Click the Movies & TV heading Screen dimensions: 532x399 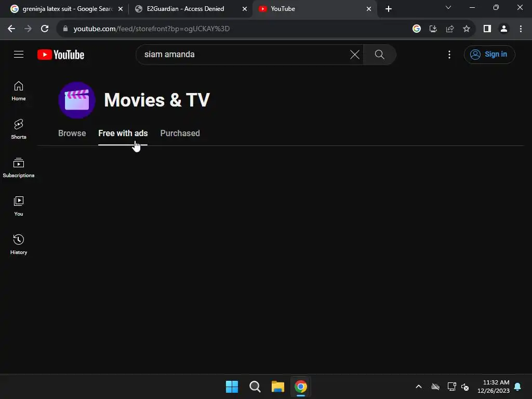click(x=157, y=100)
